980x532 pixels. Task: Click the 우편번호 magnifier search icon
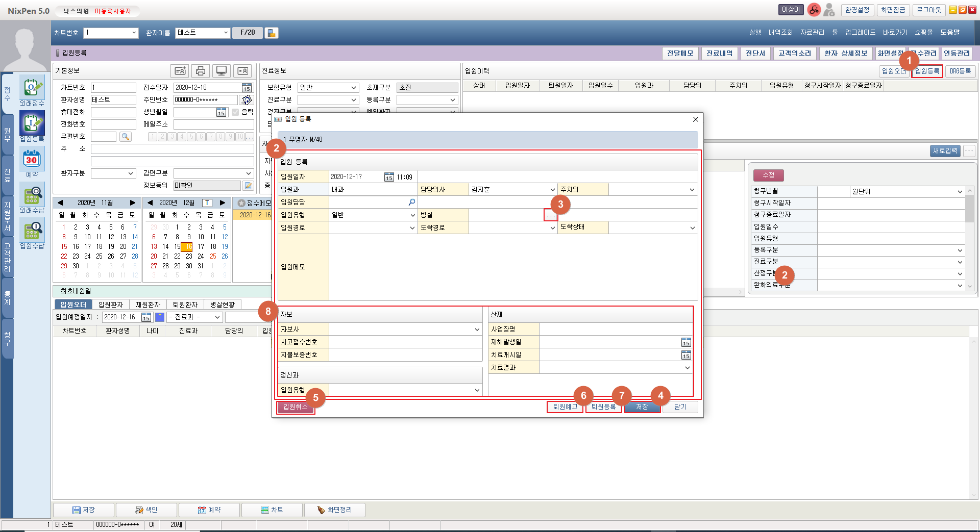[x=125, y=137]
